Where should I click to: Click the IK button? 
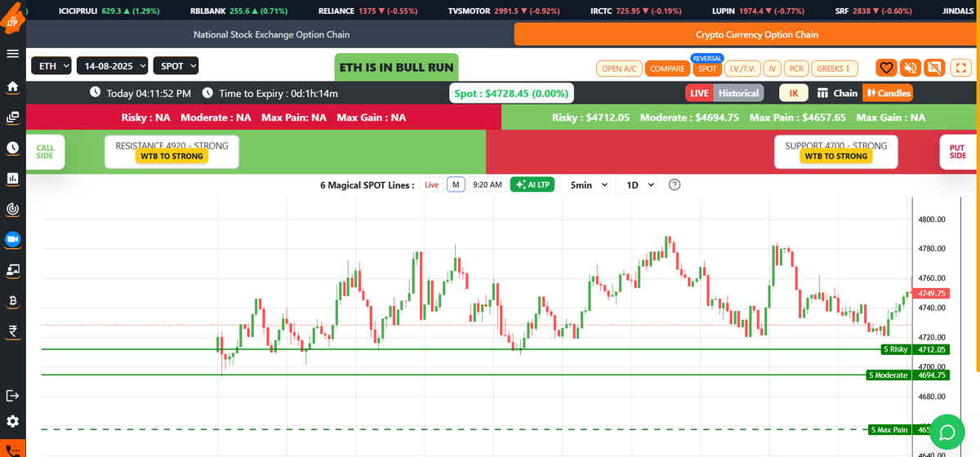[793, 93]
